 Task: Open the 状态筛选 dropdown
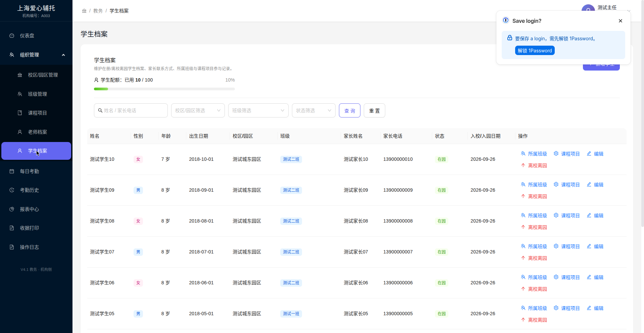point(314,110)
